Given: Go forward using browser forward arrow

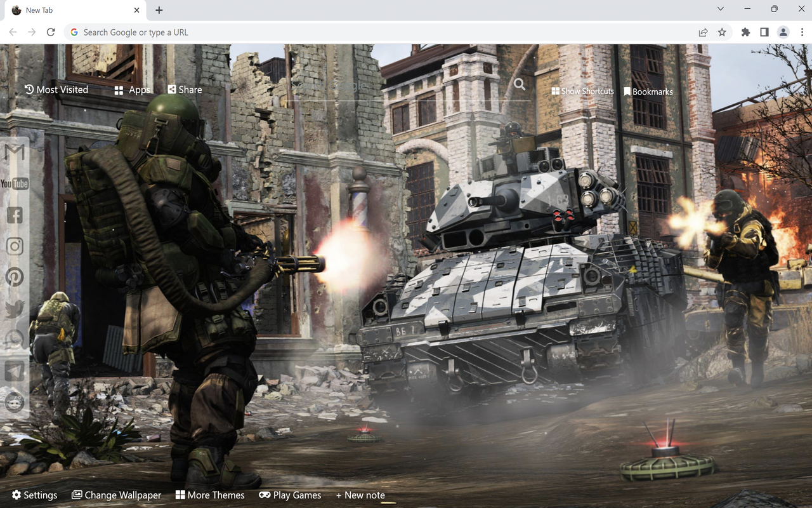Looking at the screenshot, I should click(32, 32).
